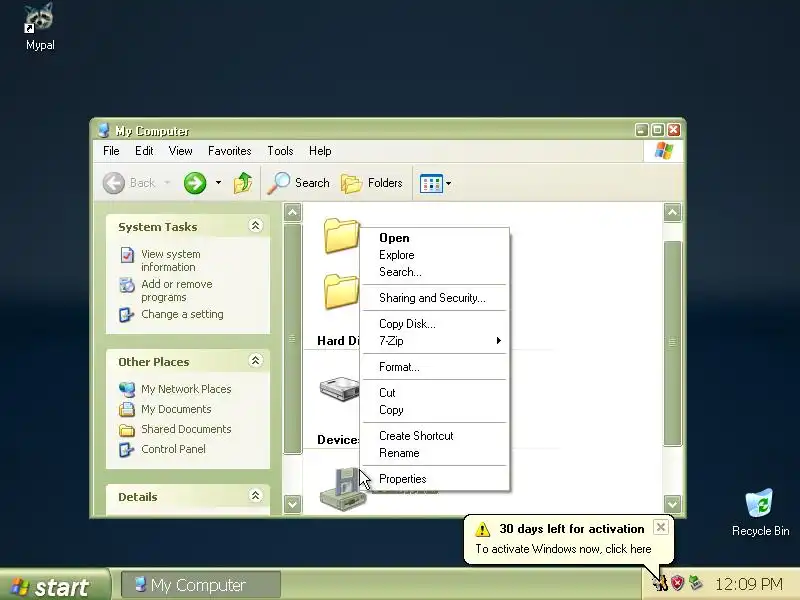The image size is (800, 600).
Task: Choose Properties in the context menu
Action: tap(435, 479)
